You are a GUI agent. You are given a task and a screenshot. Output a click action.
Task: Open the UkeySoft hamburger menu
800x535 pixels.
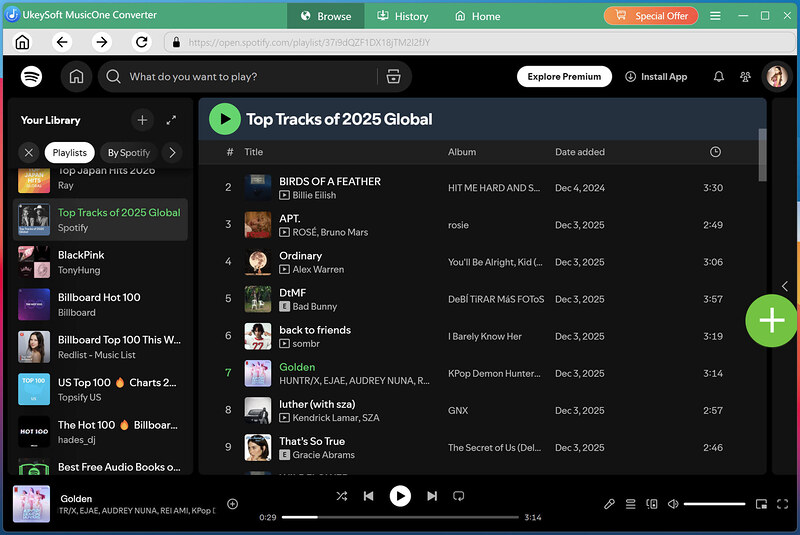coord(715,16)
